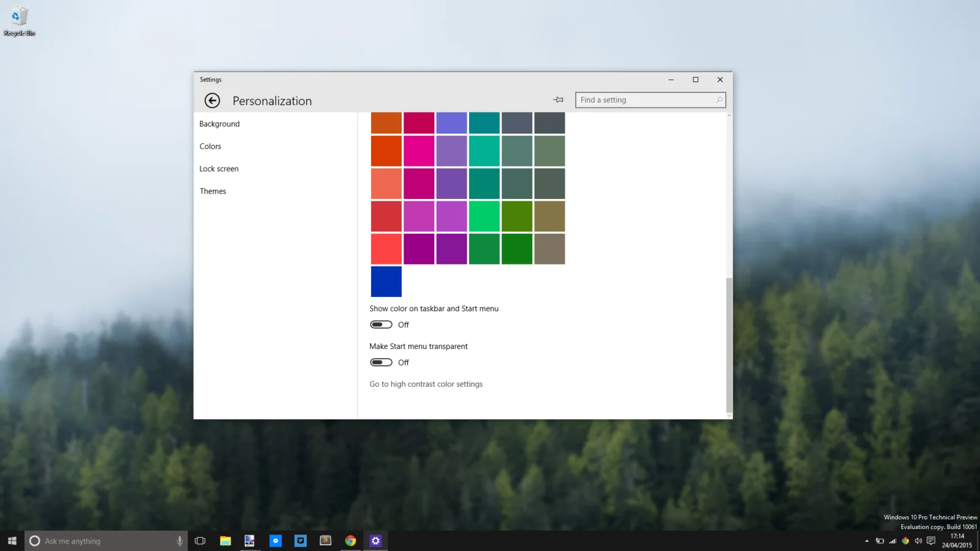
Task: Show hidden system tray icons arrow
Action: 867,541
